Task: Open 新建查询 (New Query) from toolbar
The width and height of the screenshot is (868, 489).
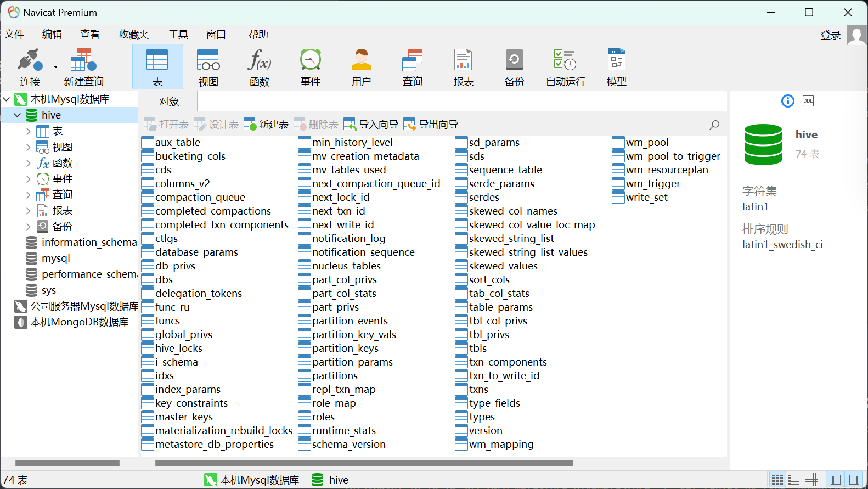Action: [83, 67]
